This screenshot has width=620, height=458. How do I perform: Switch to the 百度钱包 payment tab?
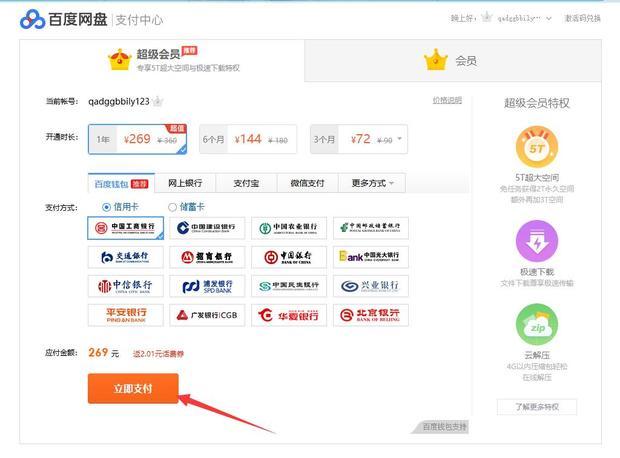tap(121, 184)
